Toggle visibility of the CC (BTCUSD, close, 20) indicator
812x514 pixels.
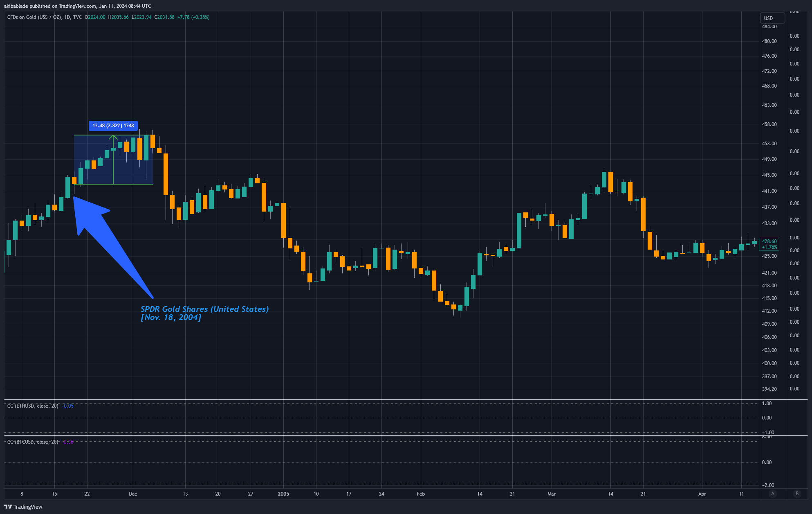coord(33,442)
